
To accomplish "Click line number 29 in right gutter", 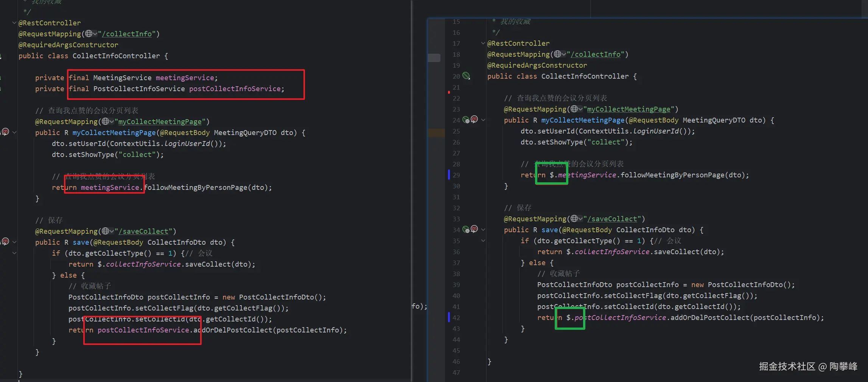I will click(x=456, y=175).
